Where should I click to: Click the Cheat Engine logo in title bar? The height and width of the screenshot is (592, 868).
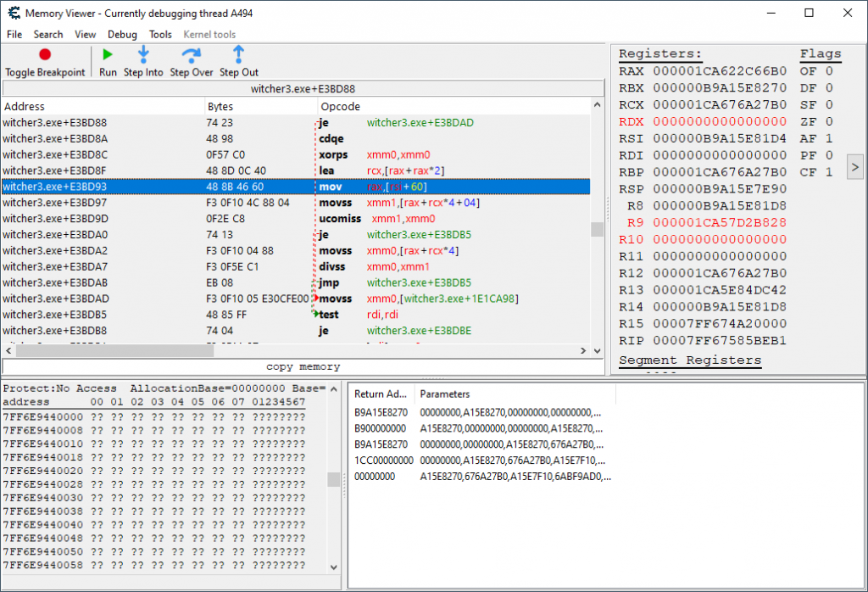click(12, 14)
